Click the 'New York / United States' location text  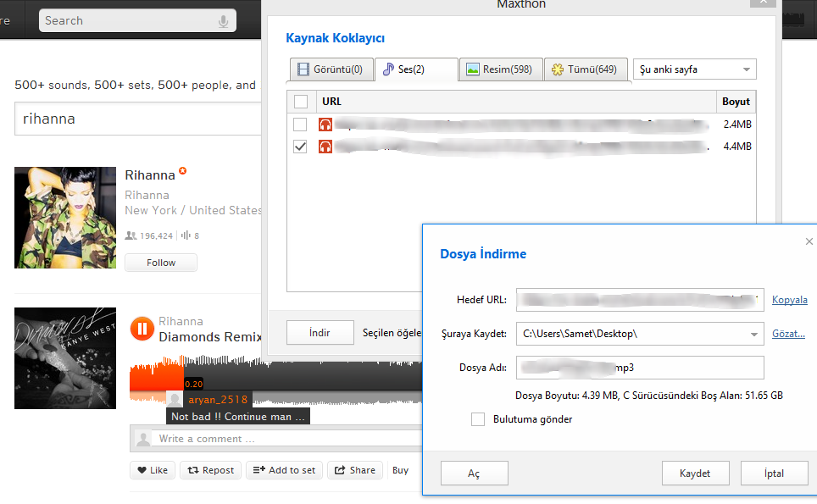[193, 210]
